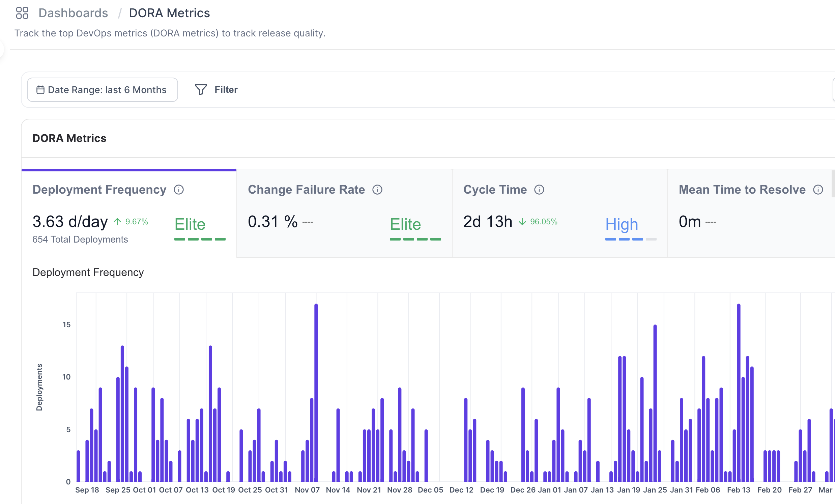Click the Dashboards grid icon
The image size is (835, 504).
tap(22, 13)
